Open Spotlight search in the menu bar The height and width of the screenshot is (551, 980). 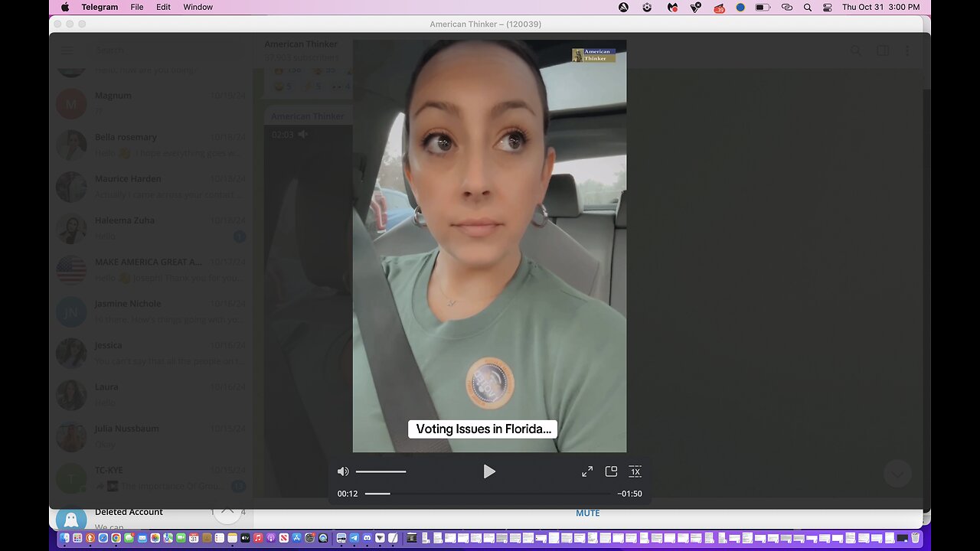808,7
